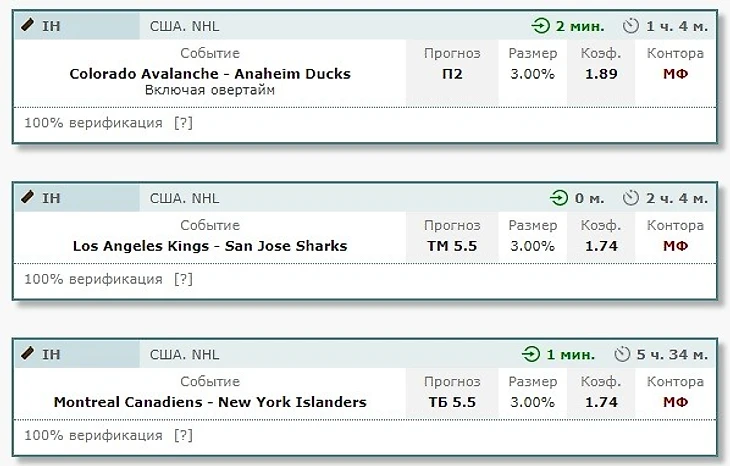Viewport: 730px width, 466px height.
Task: Click the hockey stick icon in the Colorado Avalanche card
Action: click(27, 24)
